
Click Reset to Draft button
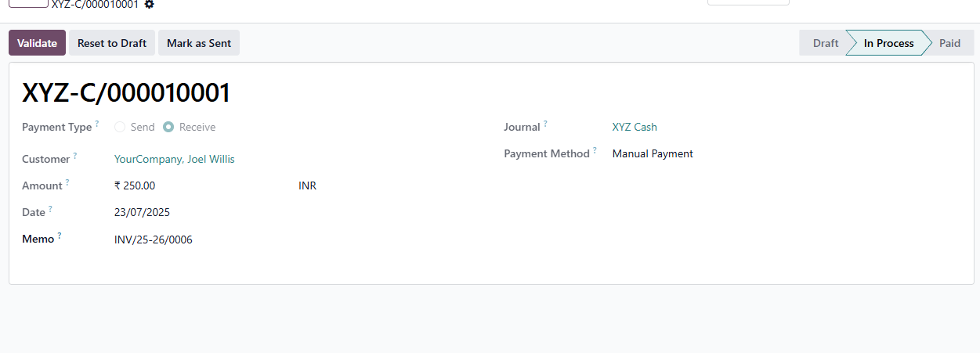[112, 43]
